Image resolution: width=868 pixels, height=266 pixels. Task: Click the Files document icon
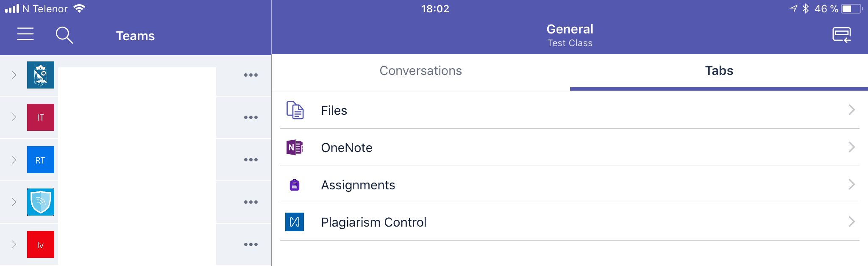(x=295, y=110)
